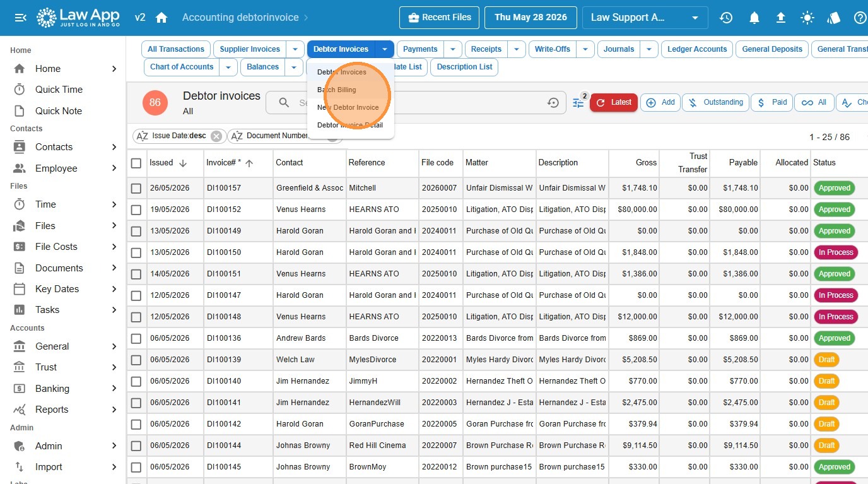Check the row for invoice DI100147
868x484 pixels.
tap(136, 295)
